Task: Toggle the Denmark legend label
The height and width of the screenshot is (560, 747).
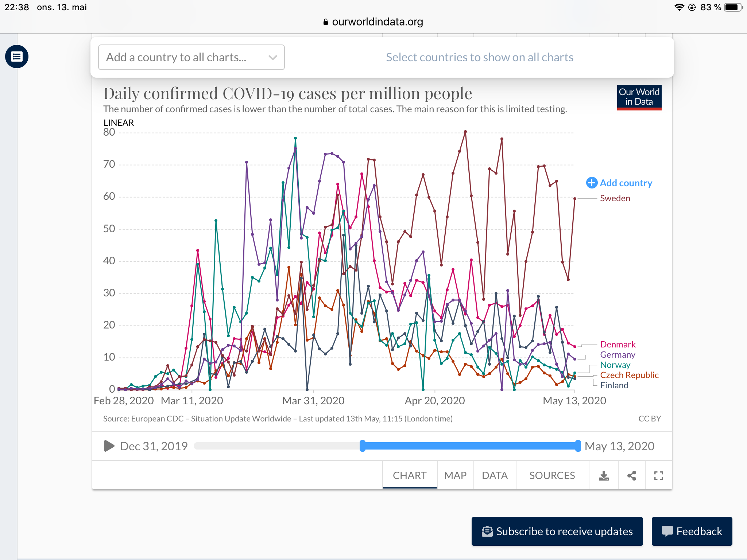Action: coord(618,344)
